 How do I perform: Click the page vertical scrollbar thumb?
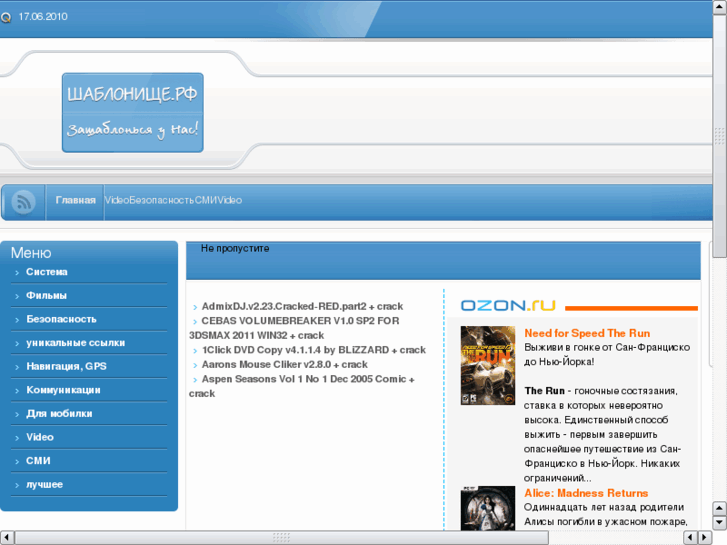point(720,136)
